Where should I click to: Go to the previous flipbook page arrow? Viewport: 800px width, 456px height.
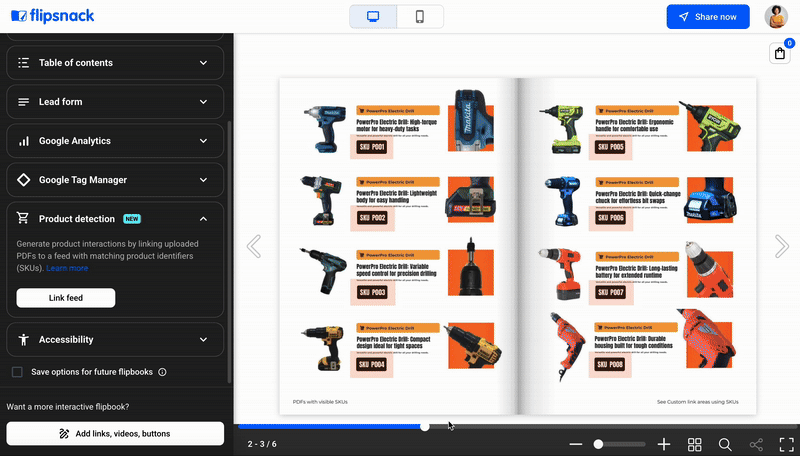254,246
